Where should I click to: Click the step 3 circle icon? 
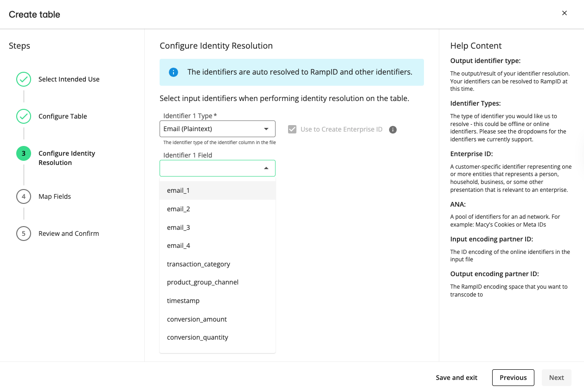[x=24, y=153]
